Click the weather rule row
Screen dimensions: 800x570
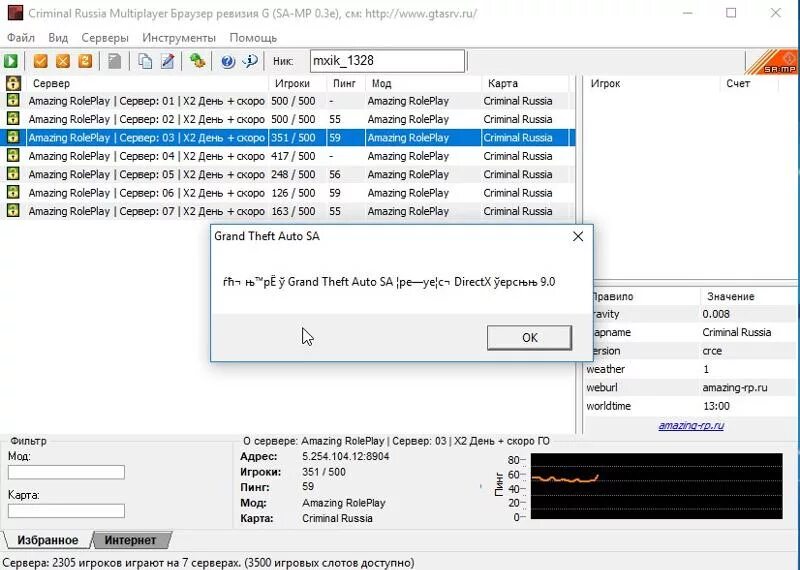point(691,369)
